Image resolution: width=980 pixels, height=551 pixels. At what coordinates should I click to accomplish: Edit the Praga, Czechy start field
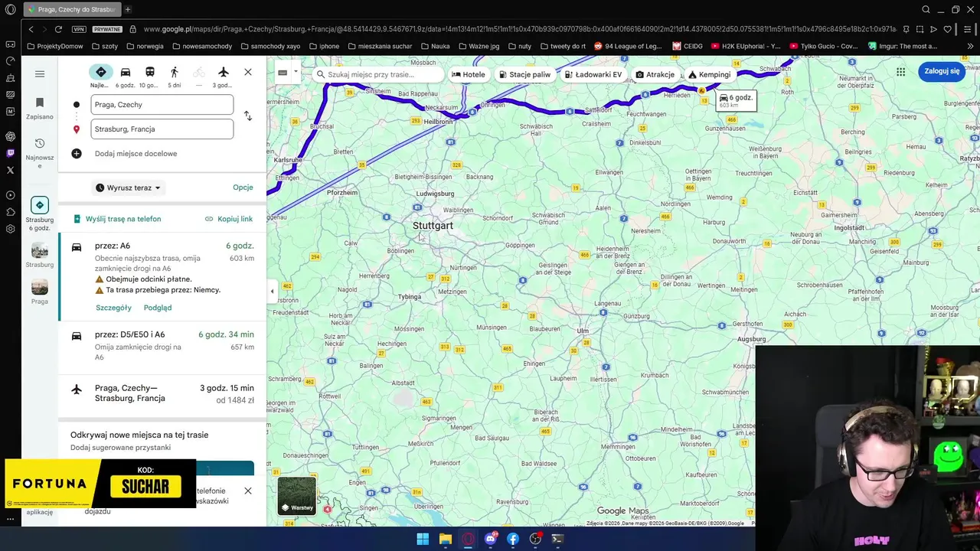pyautogui.click(x=162, y=105)
